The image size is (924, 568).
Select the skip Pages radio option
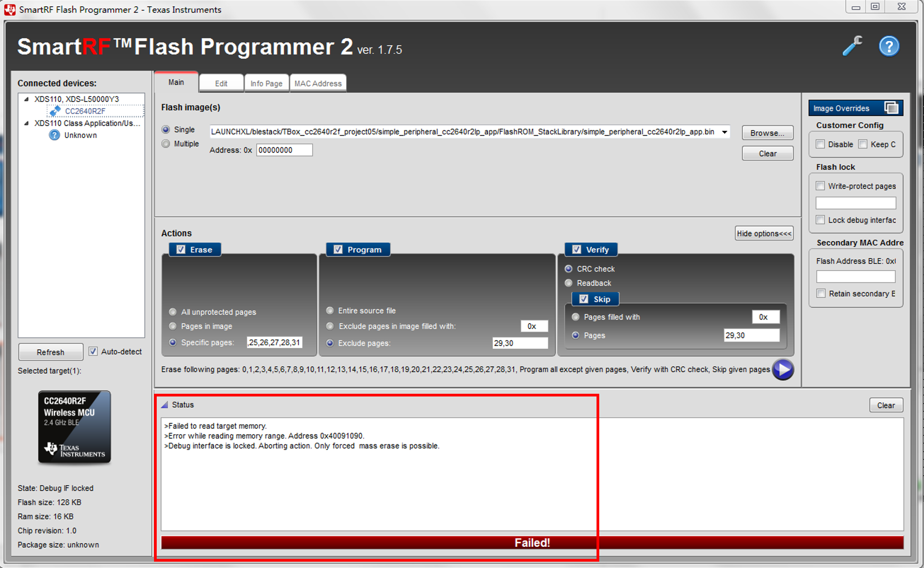point(576,335)
